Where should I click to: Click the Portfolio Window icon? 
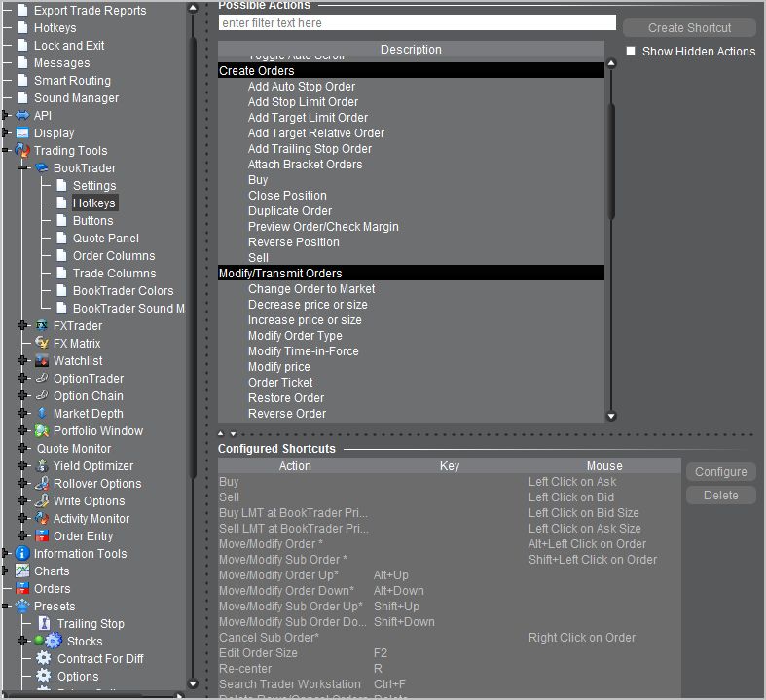pyautogui.click(x=42, y=431)
